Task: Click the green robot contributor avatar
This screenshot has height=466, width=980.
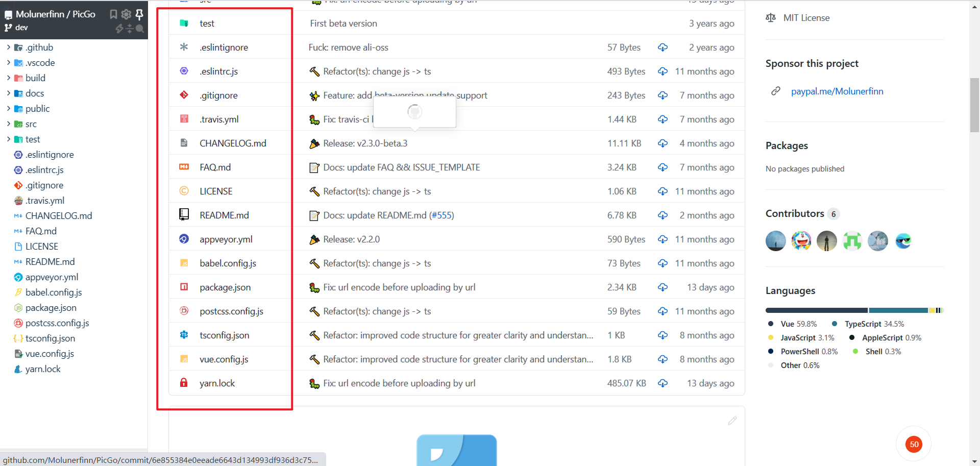Action: click(x=852, y=241)
